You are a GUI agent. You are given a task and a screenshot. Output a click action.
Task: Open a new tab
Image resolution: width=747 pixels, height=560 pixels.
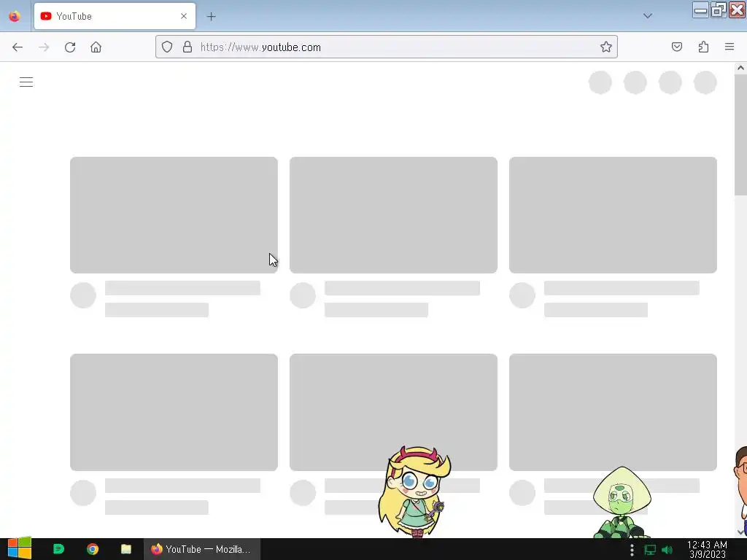point(211,17)
